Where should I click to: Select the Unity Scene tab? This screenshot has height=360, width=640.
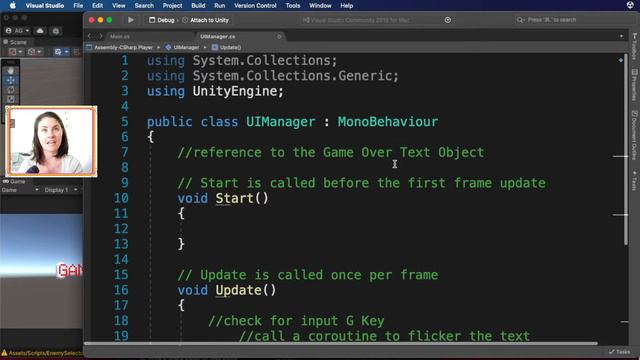click(15, 42)
